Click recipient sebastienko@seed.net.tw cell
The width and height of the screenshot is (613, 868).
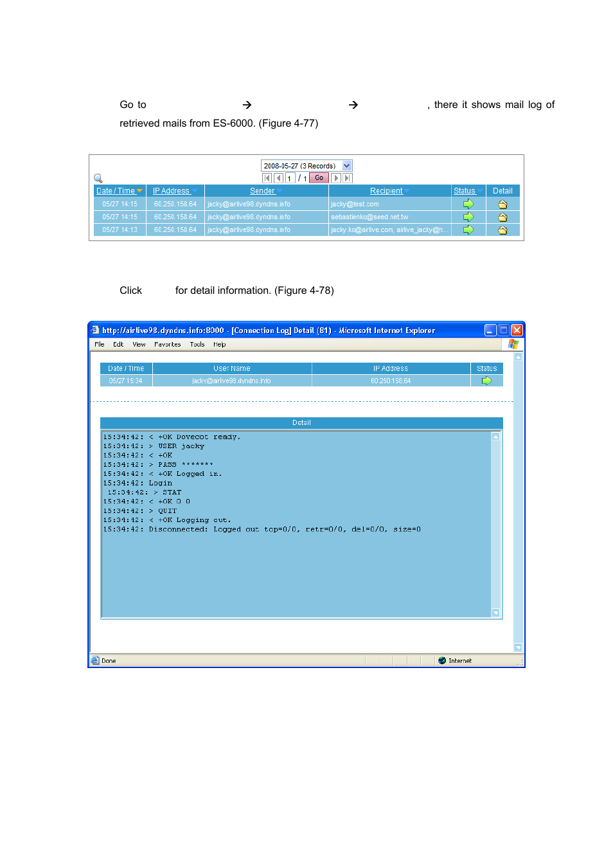pyautogui.click(x=390, y=217)
